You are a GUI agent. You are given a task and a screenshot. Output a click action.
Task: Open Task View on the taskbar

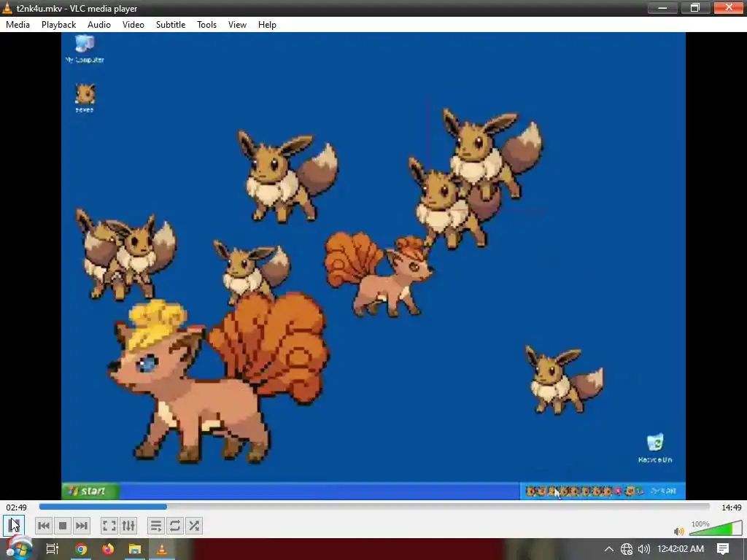tap(52, 549)
